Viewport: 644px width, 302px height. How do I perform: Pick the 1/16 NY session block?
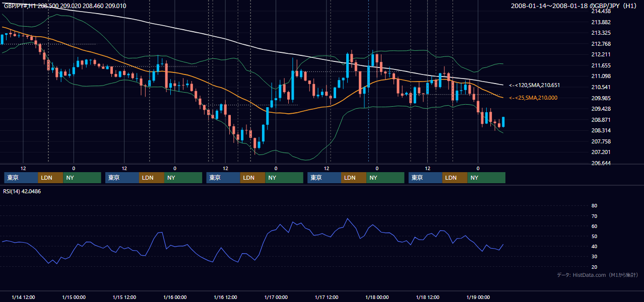[x=284, y=178]
